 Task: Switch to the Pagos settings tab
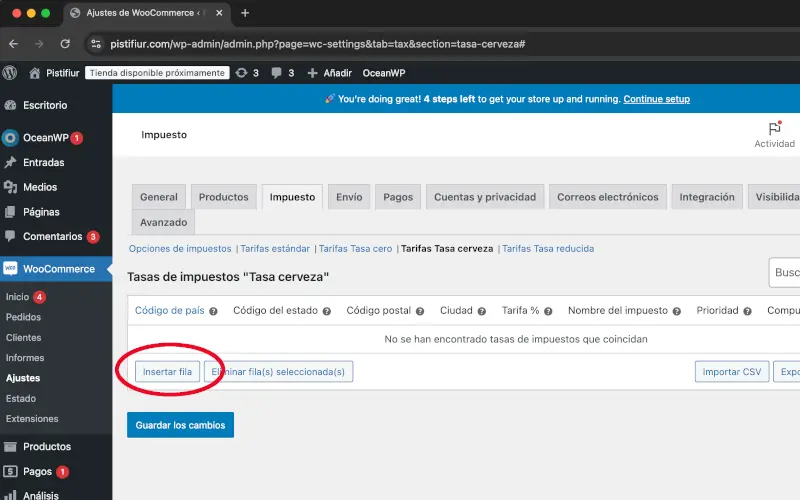coord(398,197)
